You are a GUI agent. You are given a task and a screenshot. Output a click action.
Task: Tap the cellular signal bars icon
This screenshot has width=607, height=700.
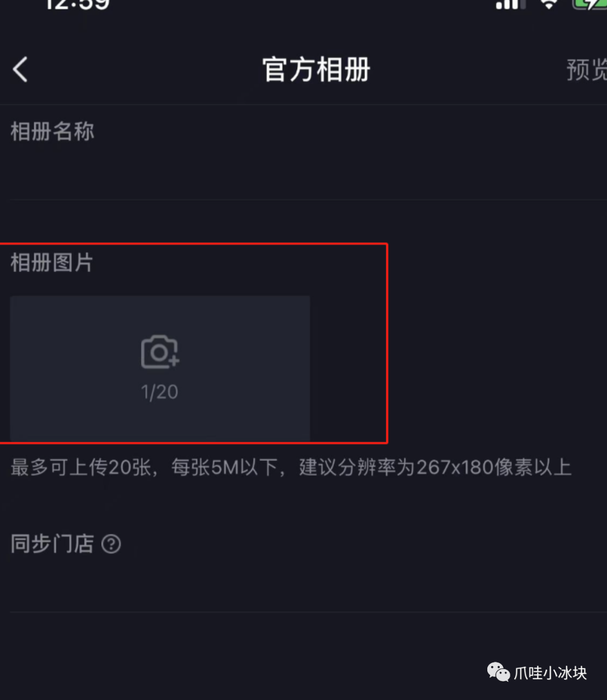pos(510,4)
